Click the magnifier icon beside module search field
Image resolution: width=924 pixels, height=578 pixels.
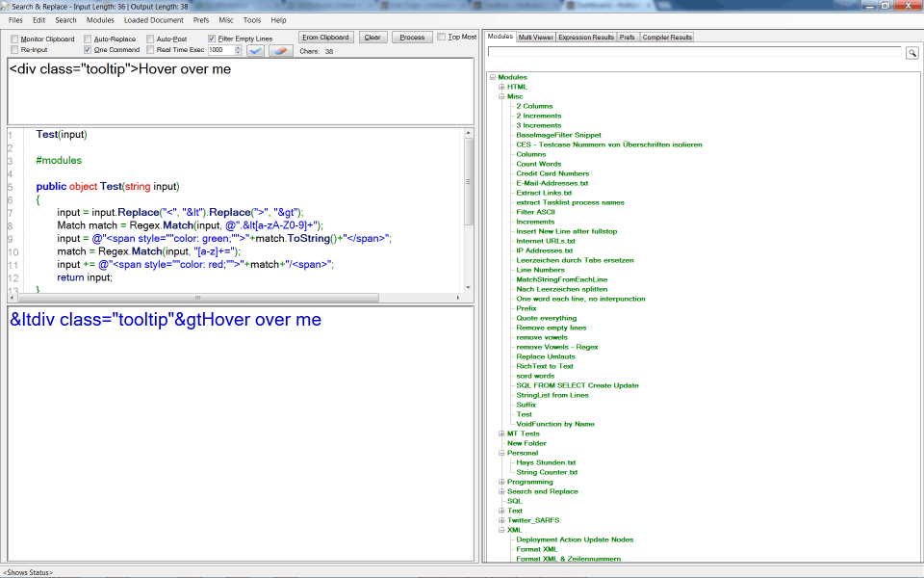[x=911, y=53]
